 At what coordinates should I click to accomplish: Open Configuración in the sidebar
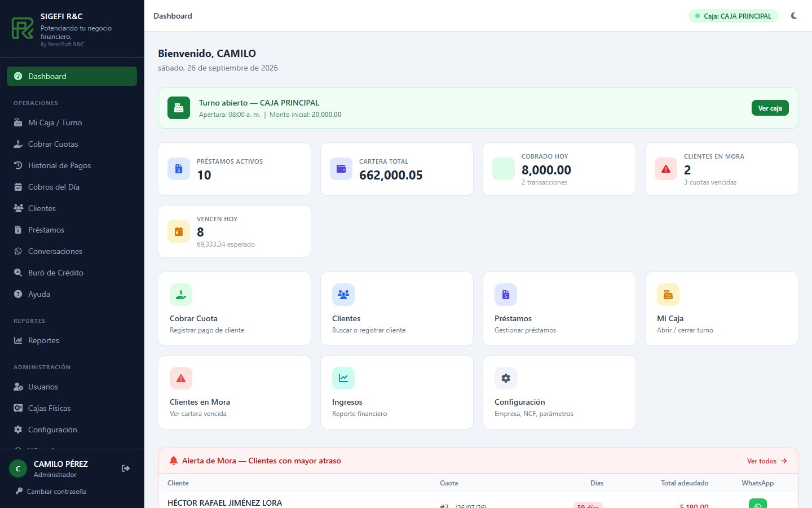pos(72,430)
